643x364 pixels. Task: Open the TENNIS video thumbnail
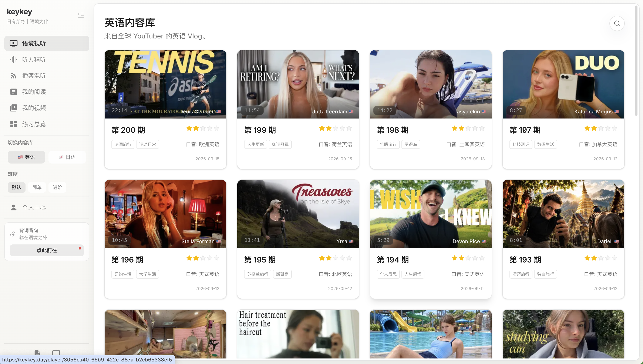(x=165, y=84)
